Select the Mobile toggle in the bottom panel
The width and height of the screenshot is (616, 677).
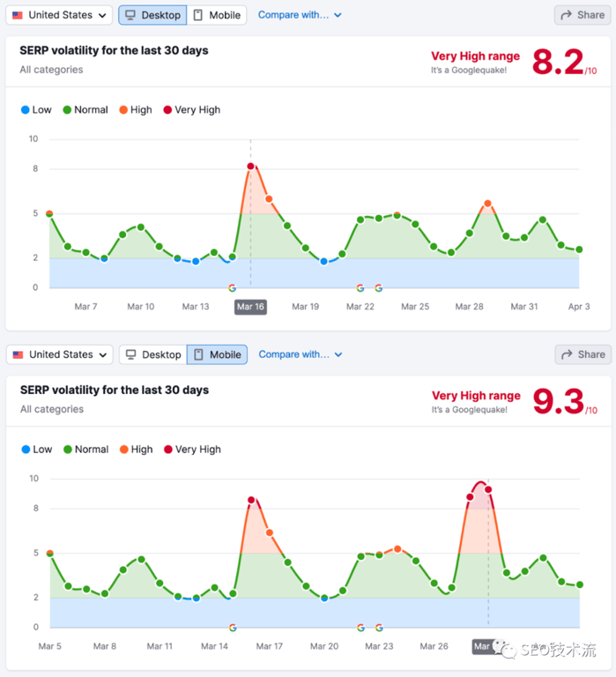click(217, 354)
